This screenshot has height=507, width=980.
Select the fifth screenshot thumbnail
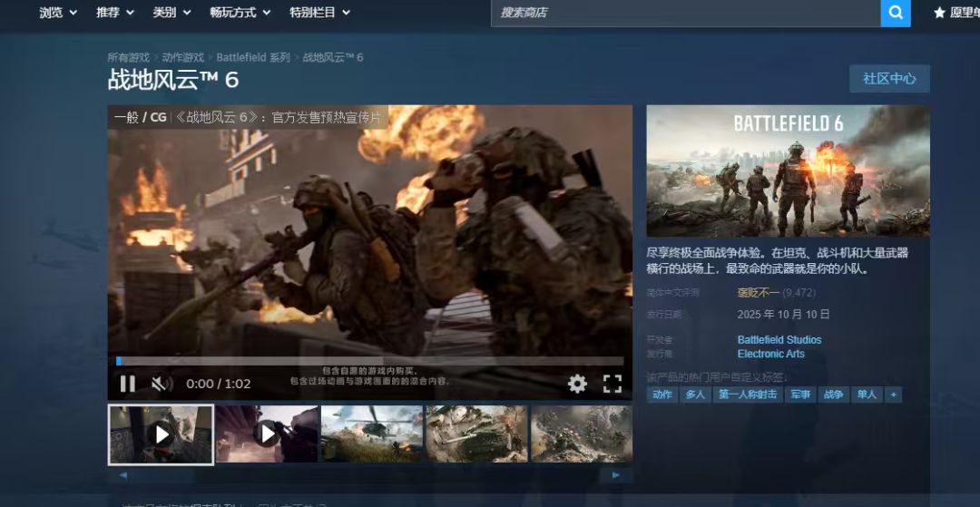(582, 434)
